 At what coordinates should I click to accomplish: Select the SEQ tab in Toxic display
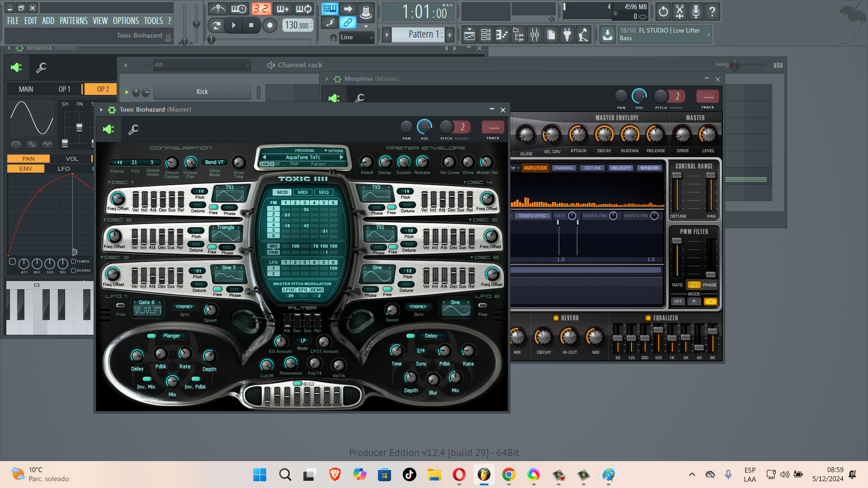tap(324, 192)
